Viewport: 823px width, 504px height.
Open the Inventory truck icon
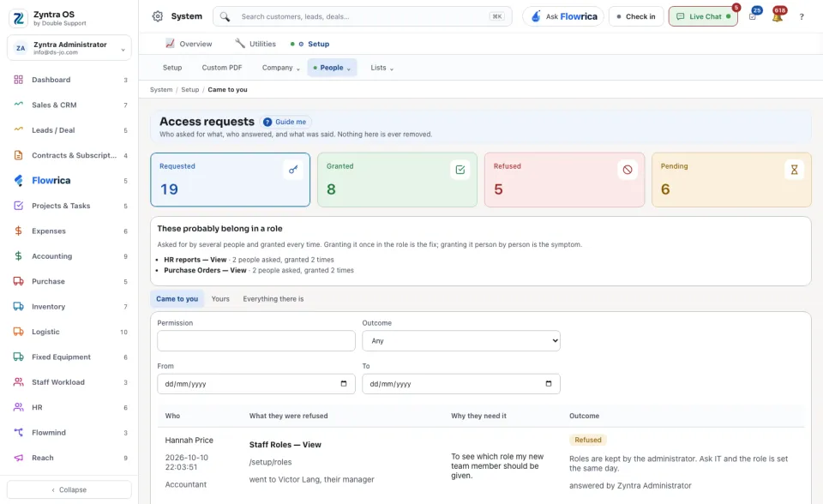[x=18, y=306]
